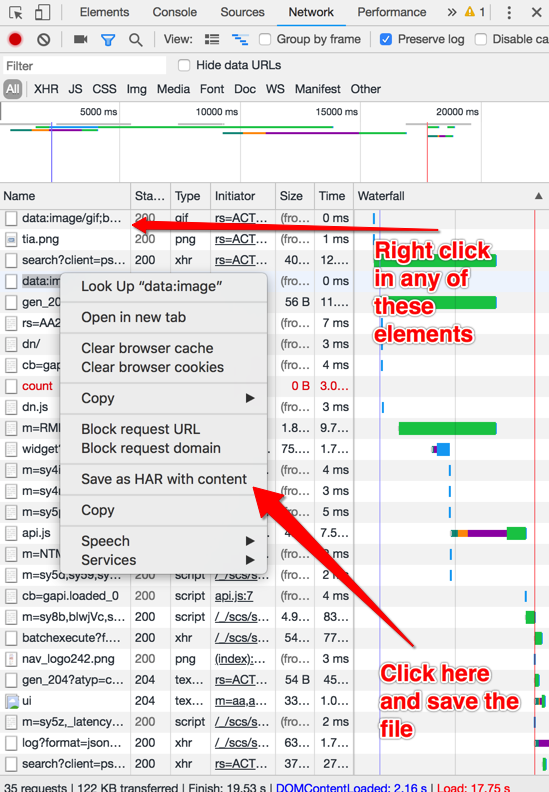Viewport: 549px width, 792px height.
Task: Open DevTools customize three-dot menu
Action: (x=509, y=13)
